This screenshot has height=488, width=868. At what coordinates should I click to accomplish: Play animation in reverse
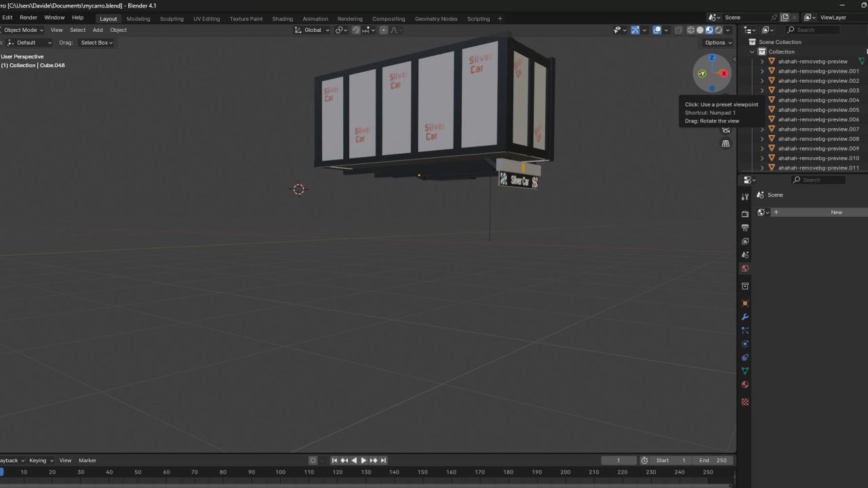(x=353, y=460)
